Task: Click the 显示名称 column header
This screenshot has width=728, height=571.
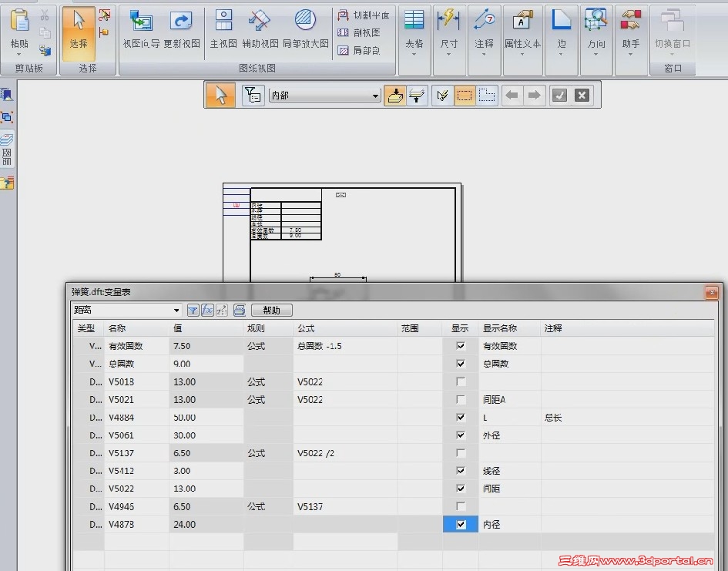Action: (509, 328)
